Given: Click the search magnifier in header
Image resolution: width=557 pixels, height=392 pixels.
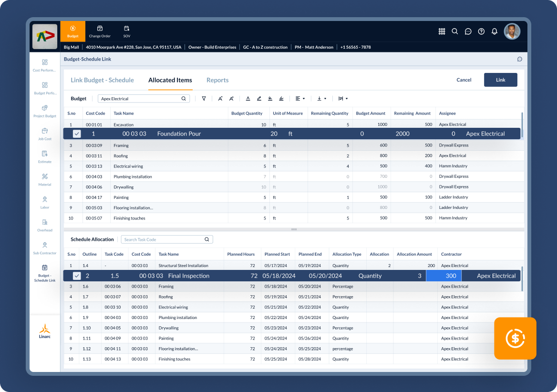Looking at the screenshot, I should [454, 31].
